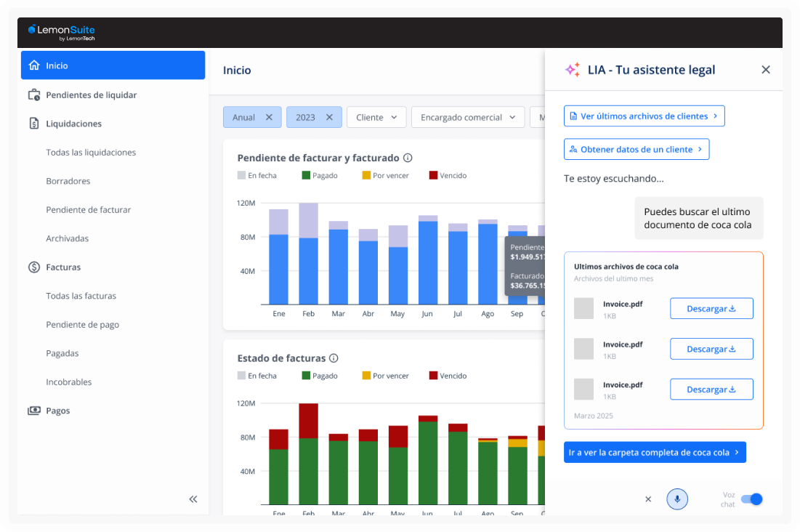Viewport: 800px width, 532px height.
Task: Remove the Anual filter chip
Action: (x=269, y=117)
